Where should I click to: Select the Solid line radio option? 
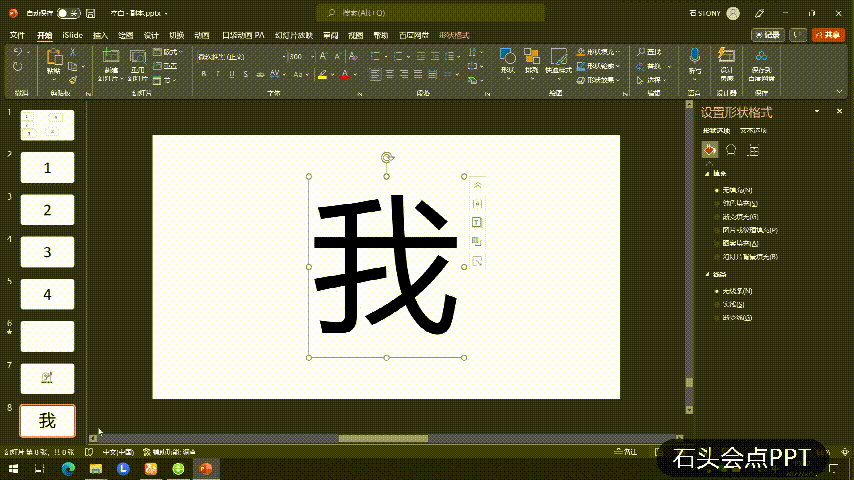click(x=717, y=304)
